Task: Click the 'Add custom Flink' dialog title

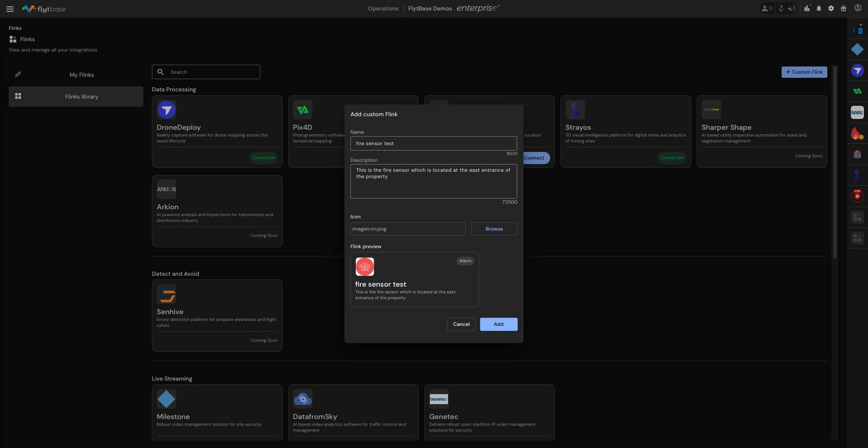Action: point(374,114)
